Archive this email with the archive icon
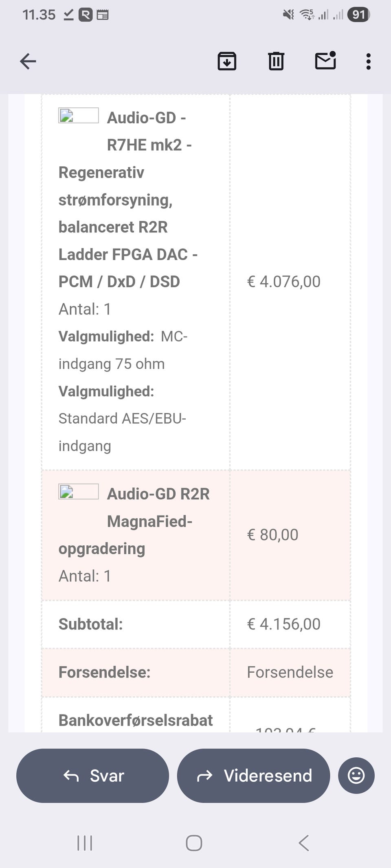Screen dimensions: 391x868 point(227,61)
